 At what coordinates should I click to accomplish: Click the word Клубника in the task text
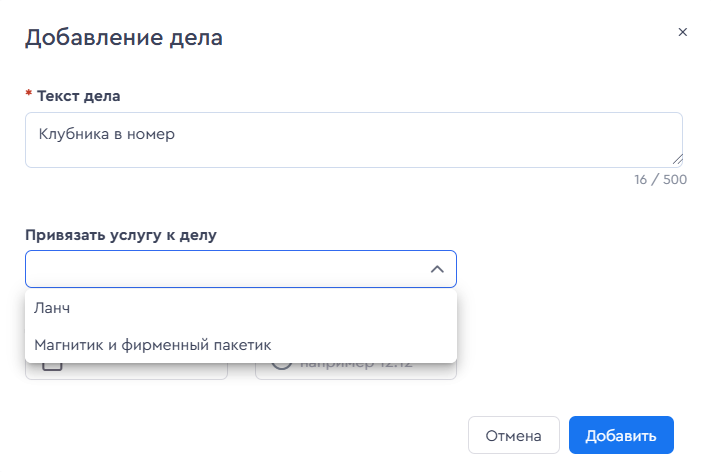coord(74,134)
